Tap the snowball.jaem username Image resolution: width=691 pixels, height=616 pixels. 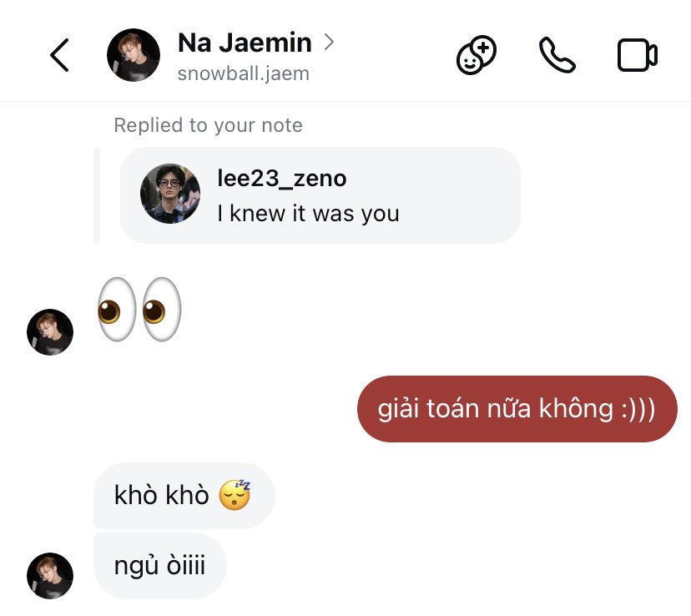[243, 73]
